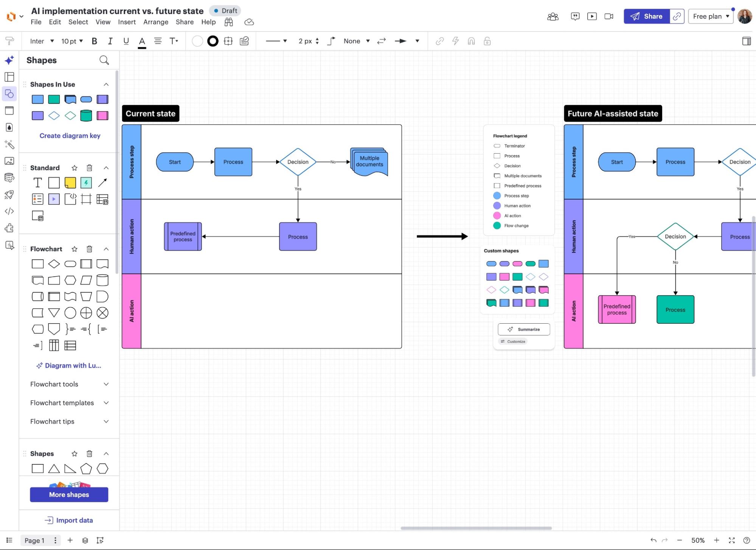Collapse the Shapes In Use section

coord(106,84)
